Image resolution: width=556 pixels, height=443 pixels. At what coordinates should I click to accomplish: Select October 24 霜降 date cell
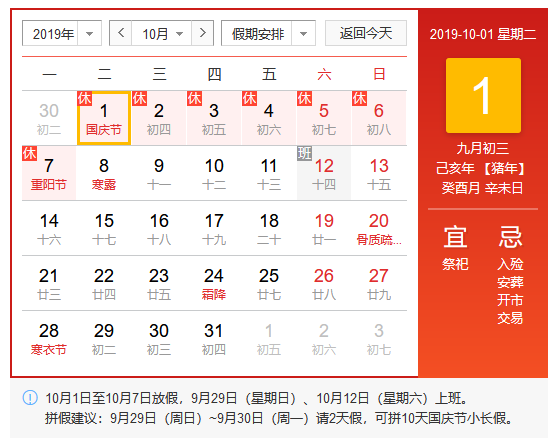pos(214,283)
